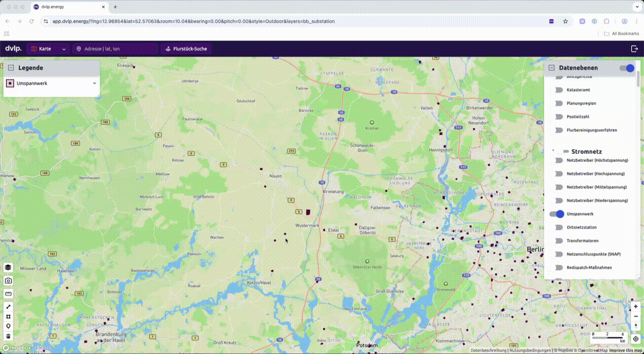
Task: Take a map screenshot with camera icon
Action: point(8,281)
